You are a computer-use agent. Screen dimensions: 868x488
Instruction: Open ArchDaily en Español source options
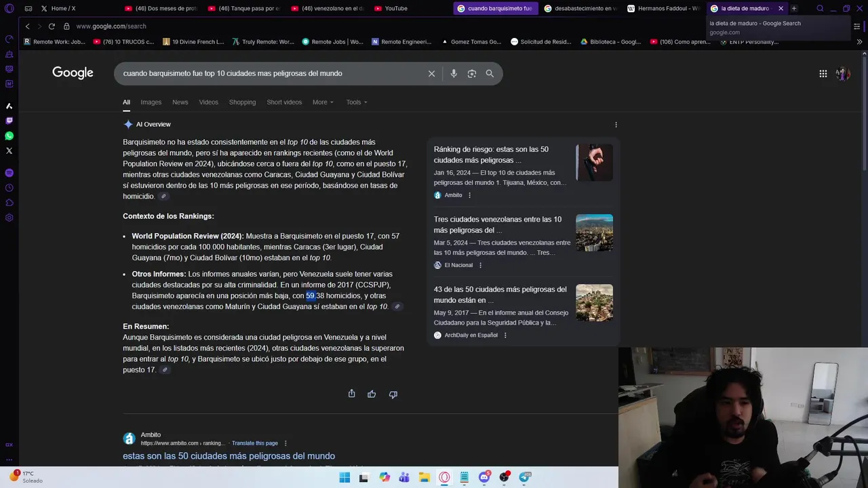505,335
